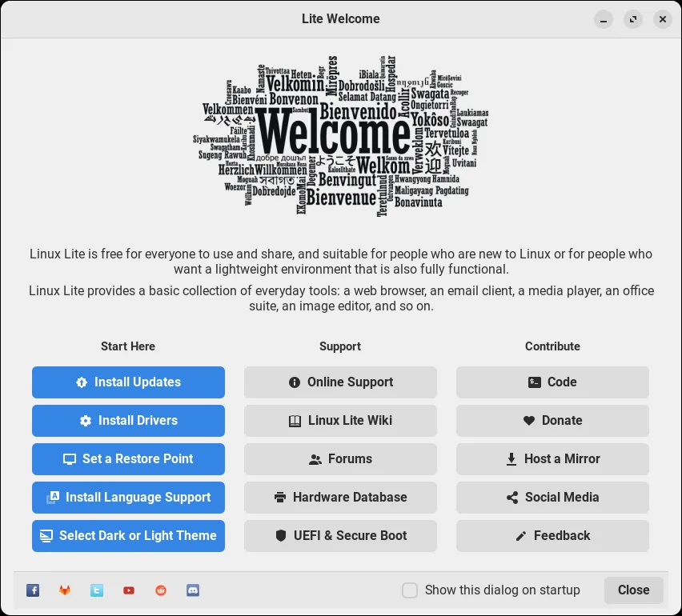Image resolution: width=682 pixels, height=616 pixels.
Task: Open Online Support
Action: 340,382
